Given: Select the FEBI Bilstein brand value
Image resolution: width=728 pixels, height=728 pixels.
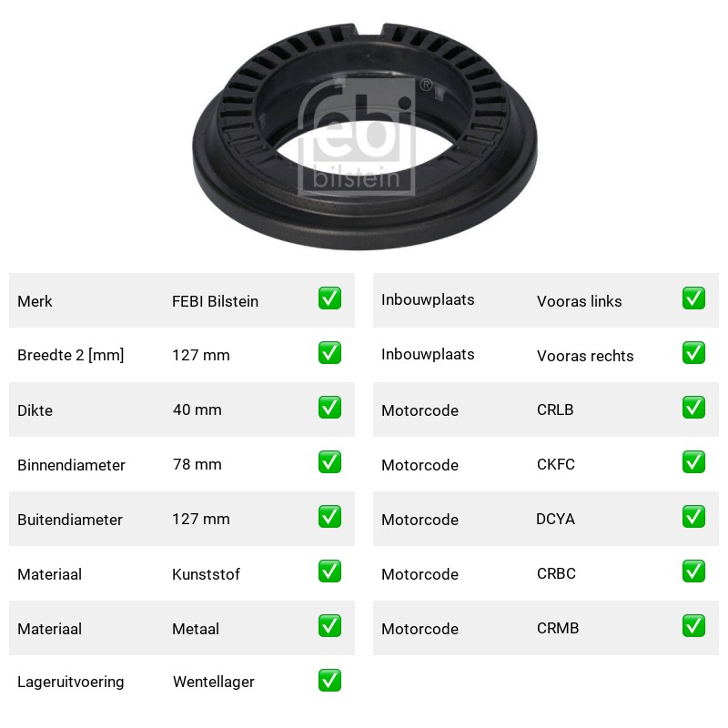Looking at the screenshot, I should [215, 301].
